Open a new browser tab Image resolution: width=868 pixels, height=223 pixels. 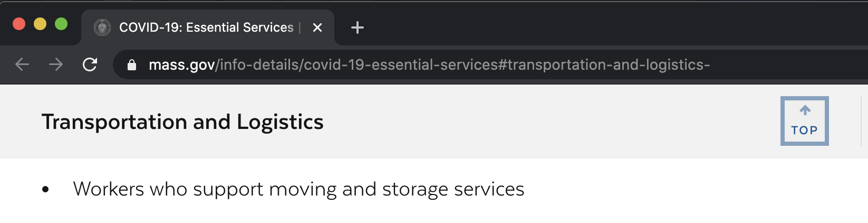pos(358,27)
